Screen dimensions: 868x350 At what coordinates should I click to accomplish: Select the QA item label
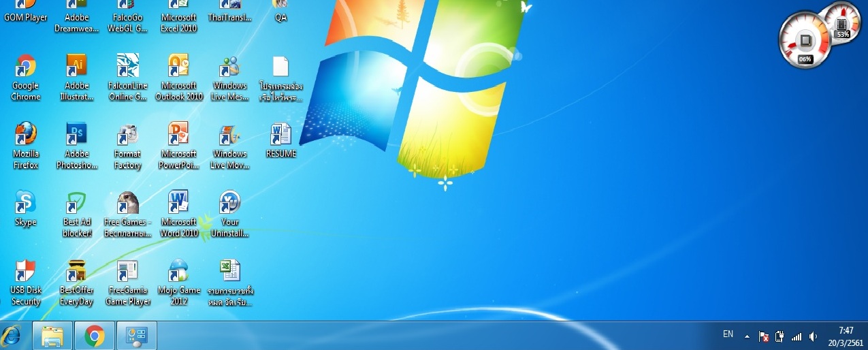[280, 18]
